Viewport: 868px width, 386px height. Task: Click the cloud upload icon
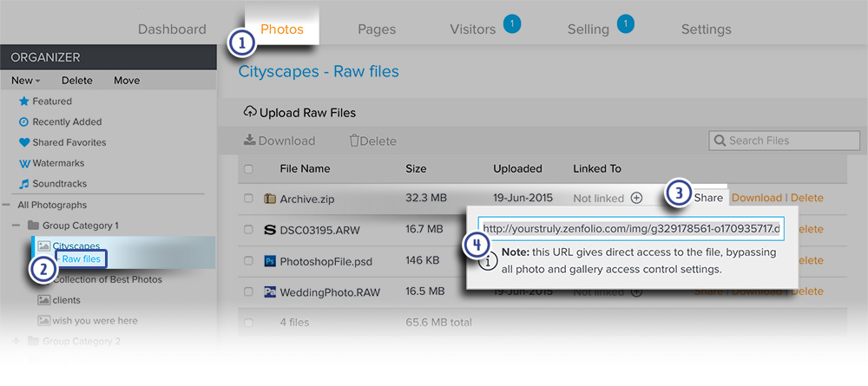coord(250,112)
